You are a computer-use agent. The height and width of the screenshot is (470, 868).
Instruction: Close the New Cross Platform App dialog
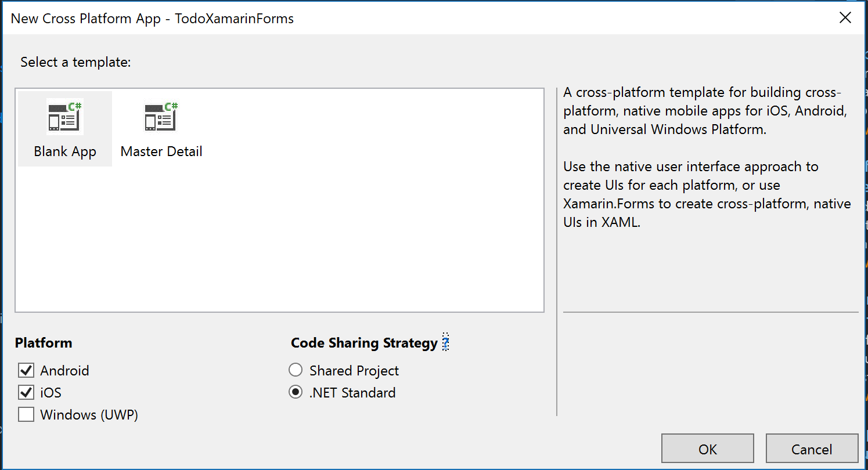click(845, 18)
